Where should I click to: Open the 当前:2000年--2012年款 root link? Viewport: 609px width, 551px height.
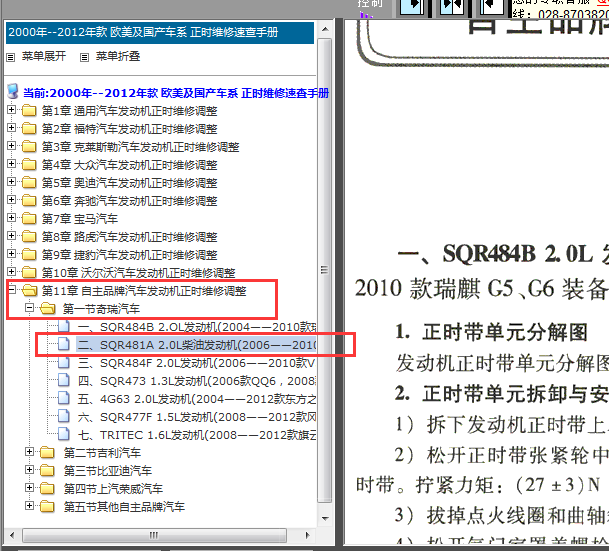tap(176, 93)
